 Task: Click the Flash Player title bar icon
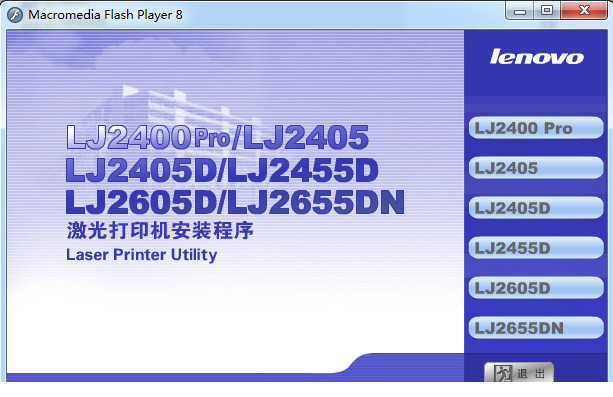15,15
